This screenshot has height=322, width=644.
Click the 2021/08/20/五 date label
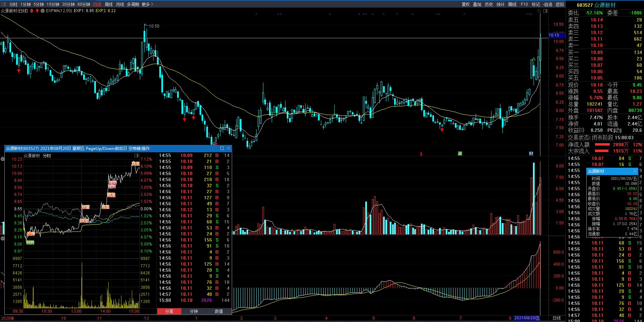[527, 318]
